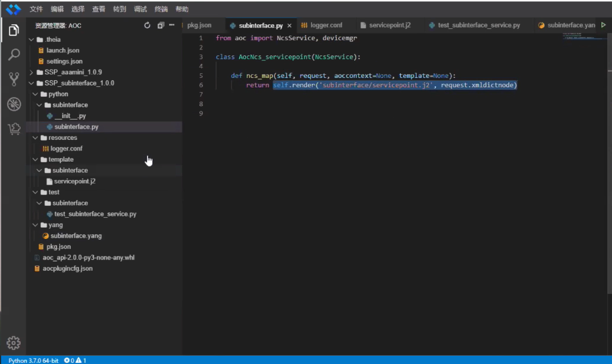This screenshot has width=612, height=364.
Task: Close the subinterface.py tab
Action: click(x=289, y=25)
